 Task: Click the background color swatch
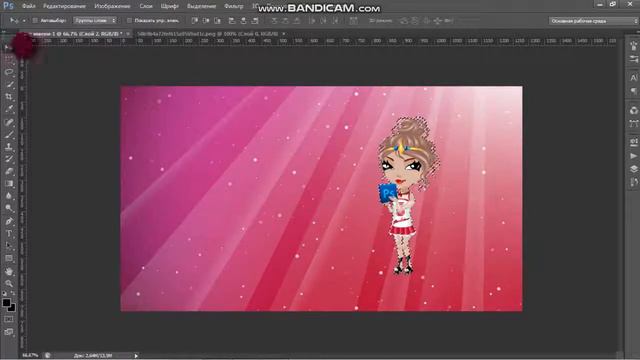coord(12,308)
